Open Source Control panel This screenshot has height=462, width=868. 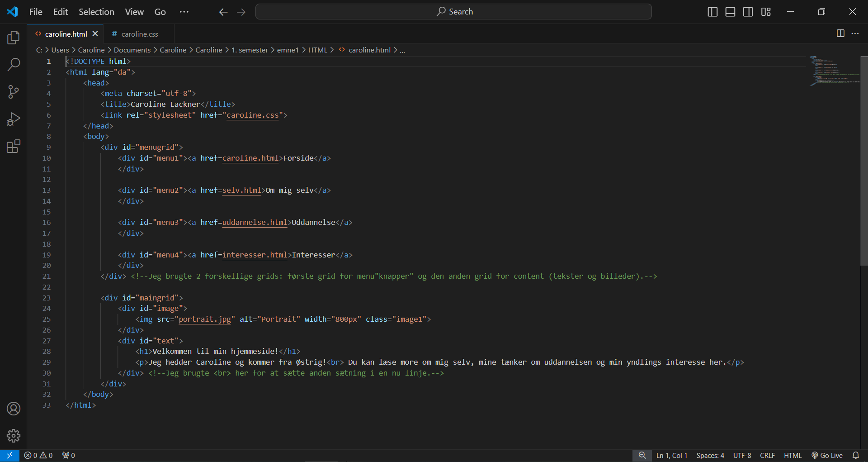tap(14, 92)
